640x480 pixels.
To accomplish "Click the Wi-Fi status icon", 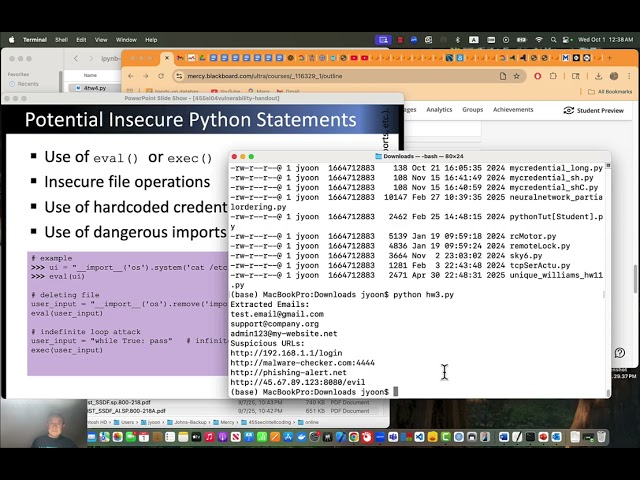I will (x=539, y=40).
